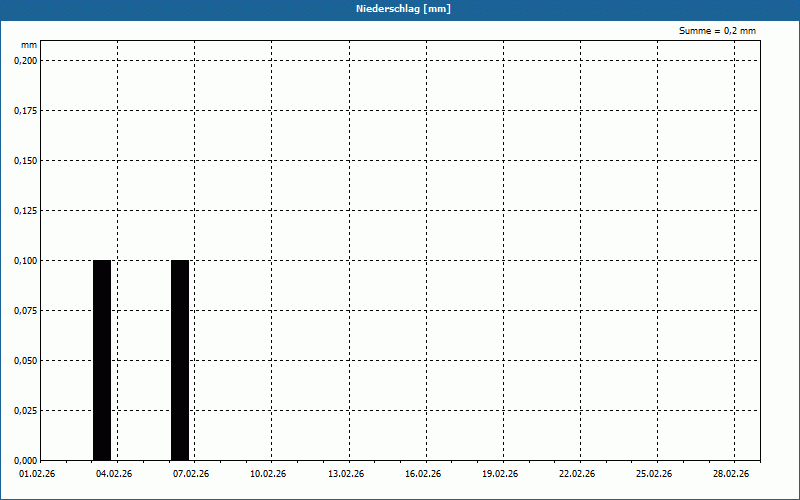Select the 07.02.26 date label
This screenshot has height=500, width=800.
191,474
